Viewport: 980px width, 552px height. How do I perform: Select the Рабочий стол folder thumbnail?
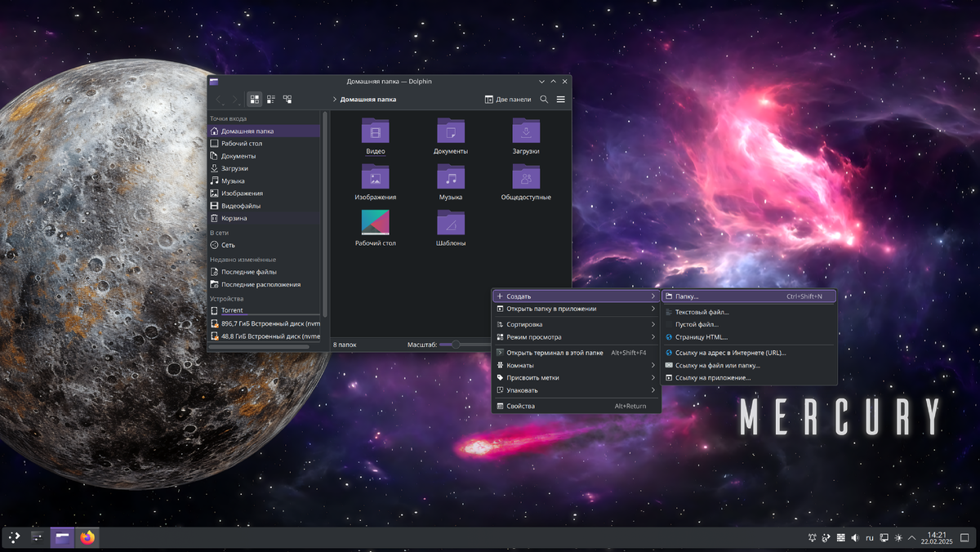(x=376, y=222)
